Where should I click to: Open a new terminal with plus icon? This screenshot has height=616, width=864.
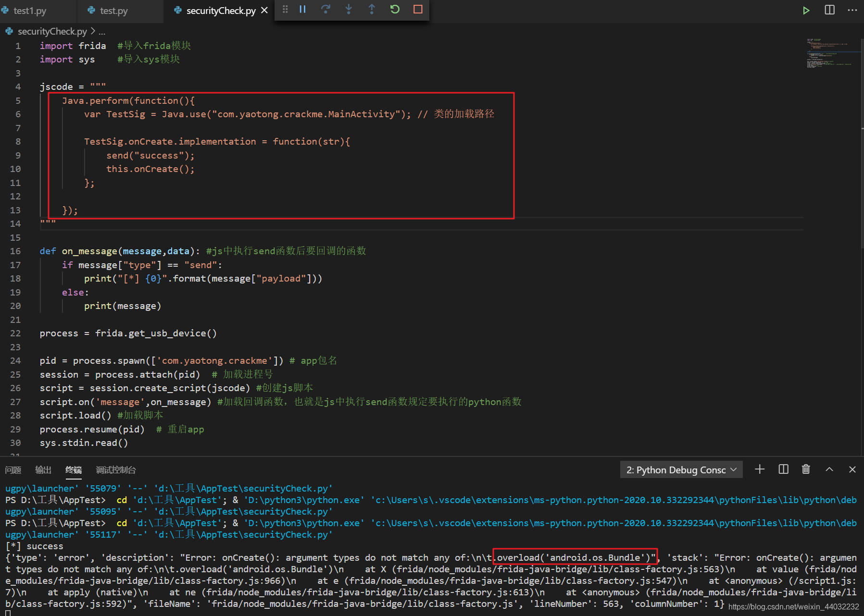[759, 469]
